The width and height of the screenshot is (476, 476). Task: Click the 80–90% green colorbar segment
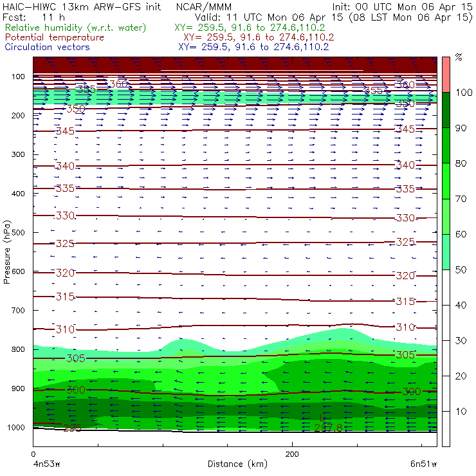tap(446, 145)
